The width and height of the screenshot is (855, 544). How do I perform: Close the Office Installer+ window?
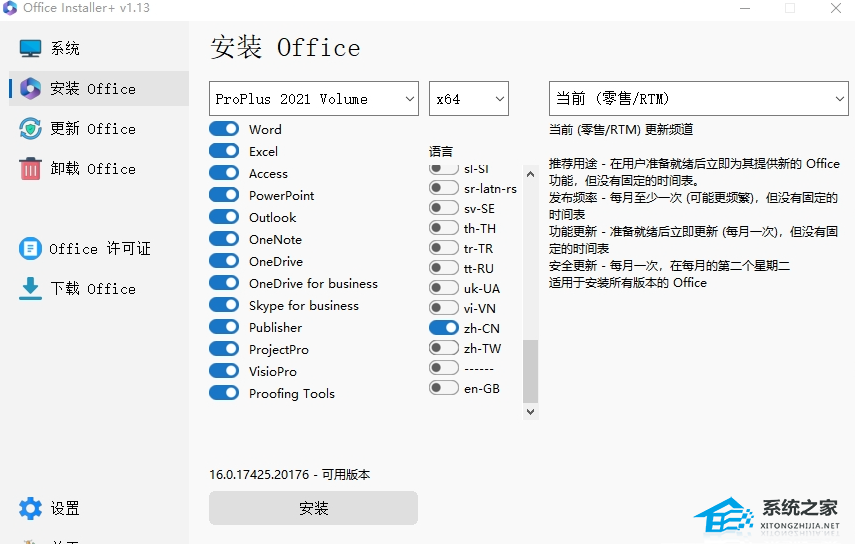pos(835,8)
